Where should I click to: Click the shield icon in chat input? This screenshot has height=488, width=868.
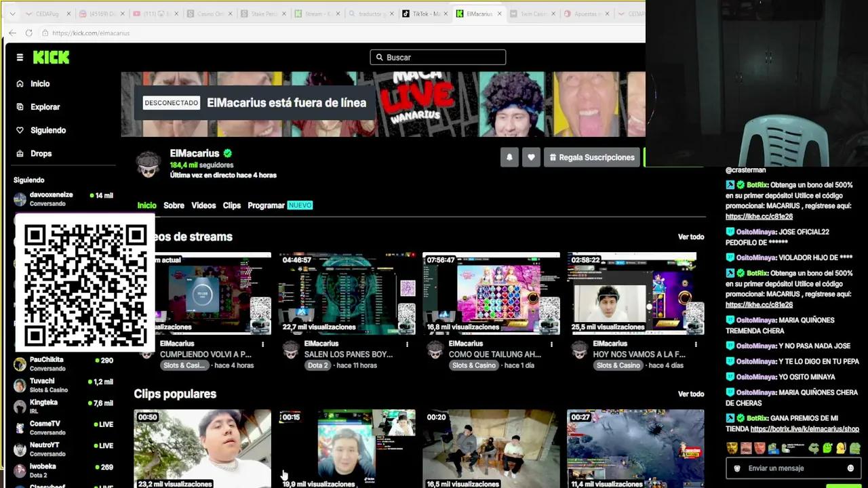[737, 468]
